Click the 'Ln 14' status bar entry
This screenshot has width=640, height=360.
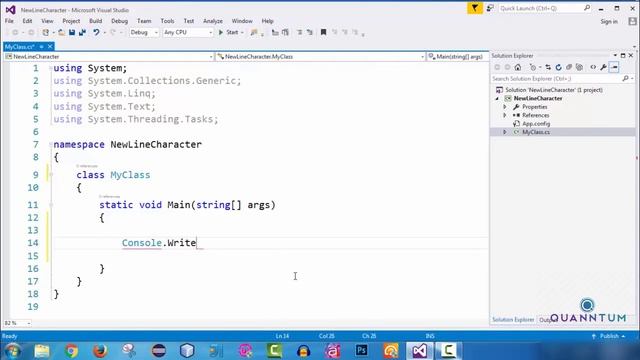click(282, 336)
